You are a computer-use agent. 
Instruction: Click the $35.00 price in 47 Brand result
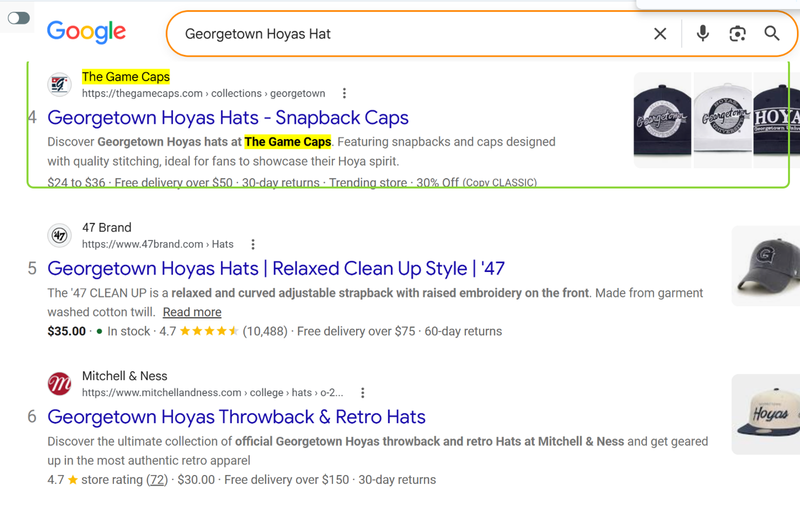66,332
